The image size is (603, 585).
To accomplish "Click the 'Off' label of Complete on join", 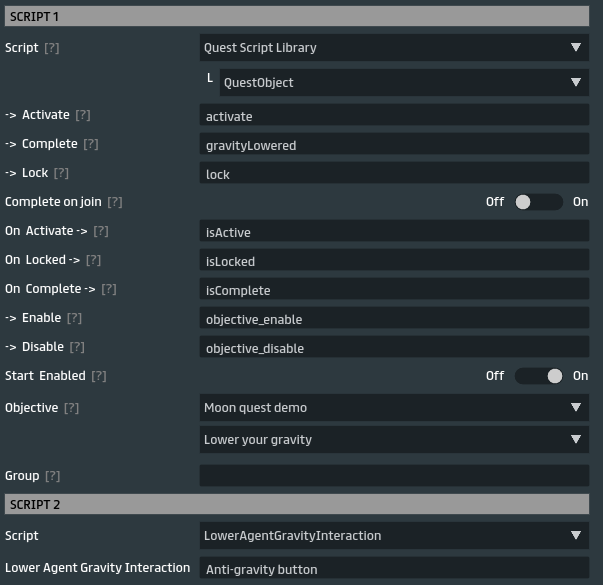I will (495, 202).
